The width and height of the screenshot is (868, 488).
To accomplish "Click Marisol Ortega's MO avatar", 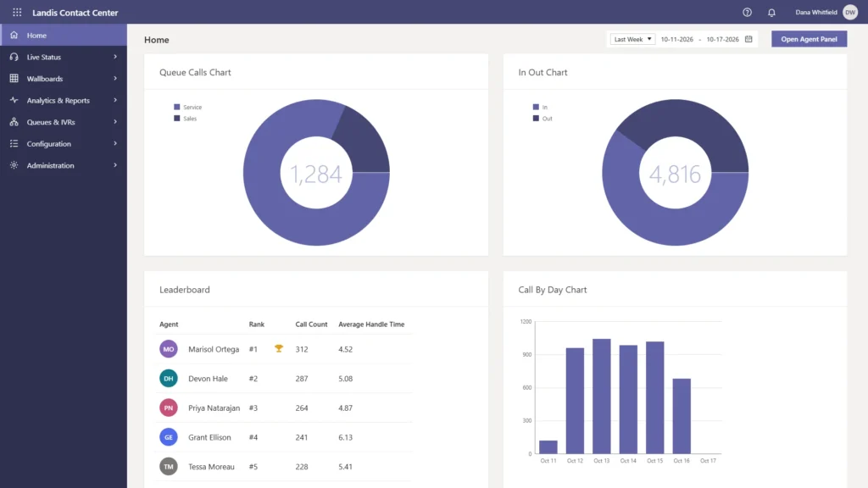I will [x=169, y=349].
